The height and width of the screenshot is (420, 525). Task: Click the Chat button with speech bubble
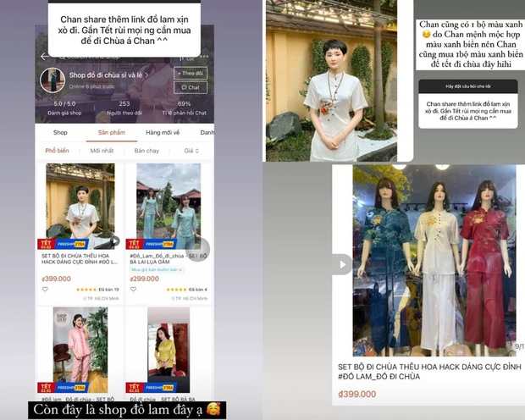[x=190, y=87]
